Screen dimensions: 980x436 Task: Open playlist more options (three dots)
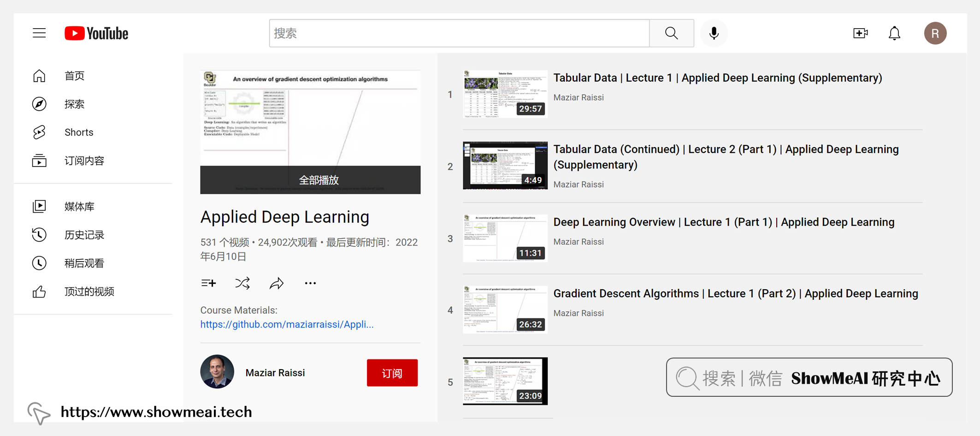click(310, 283)
